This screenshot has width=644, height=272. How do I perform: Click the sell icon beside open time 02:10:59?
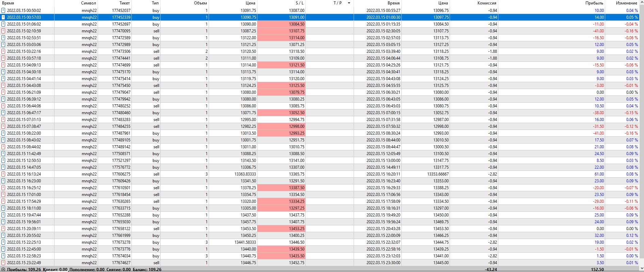(3, 31)
